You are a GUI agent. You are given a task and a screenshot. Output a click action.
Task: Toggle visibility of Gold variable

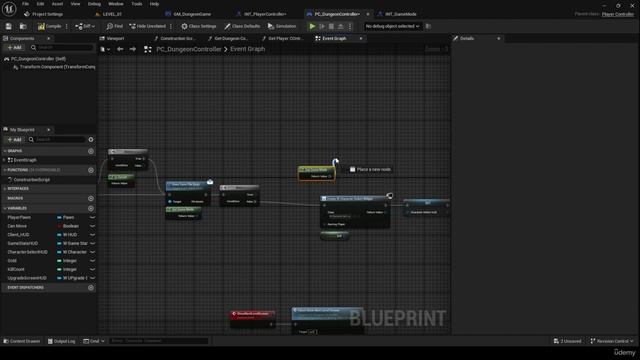pyautogui.click(x=93, y=260)
